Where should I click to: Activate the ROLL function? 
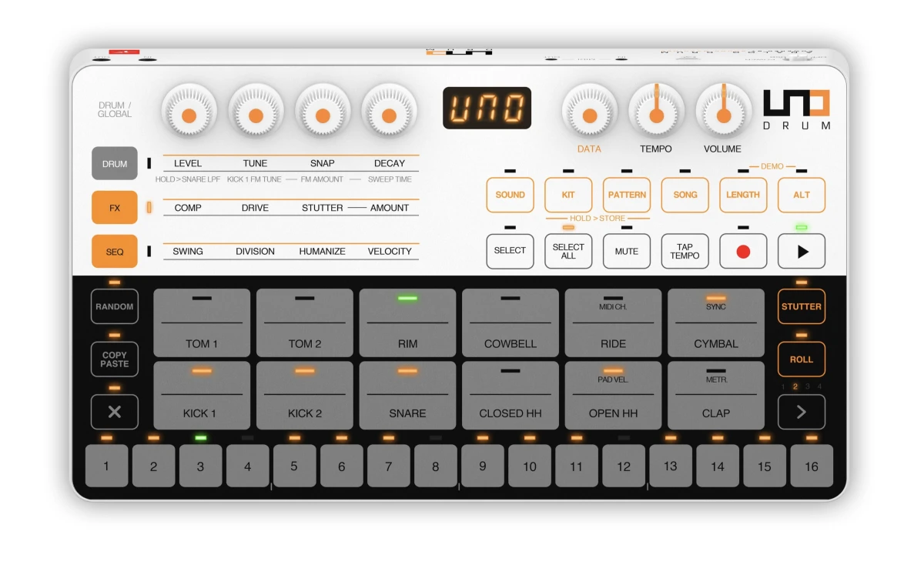pos(802,359)
